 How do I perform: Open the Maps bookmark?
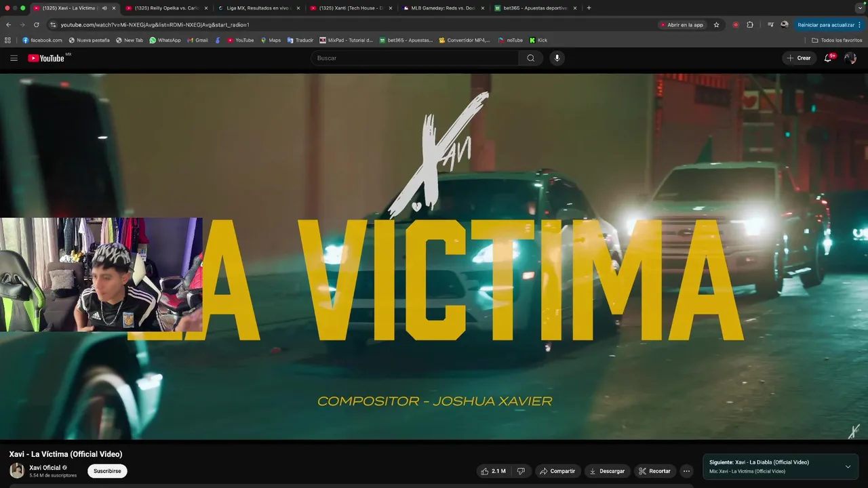pos(271,40)
